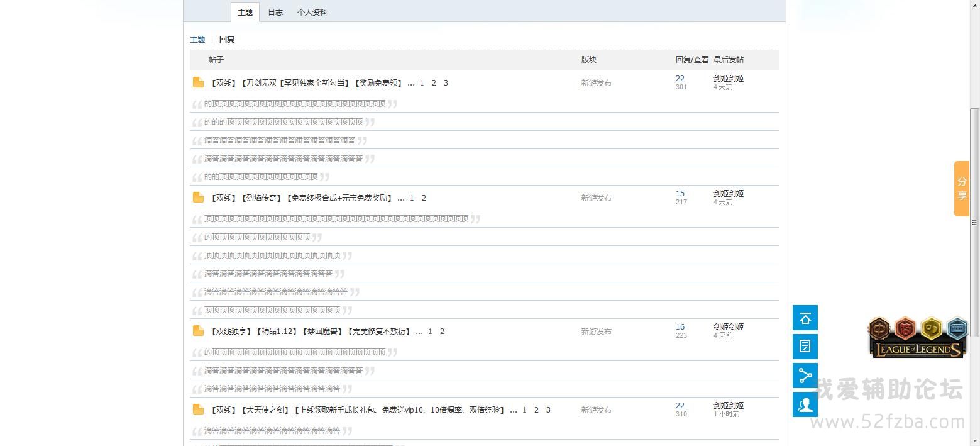The height and width of the screenshot is (446, 980).
Task: Select the 主题 tab
Action: [x=245, y=13]
